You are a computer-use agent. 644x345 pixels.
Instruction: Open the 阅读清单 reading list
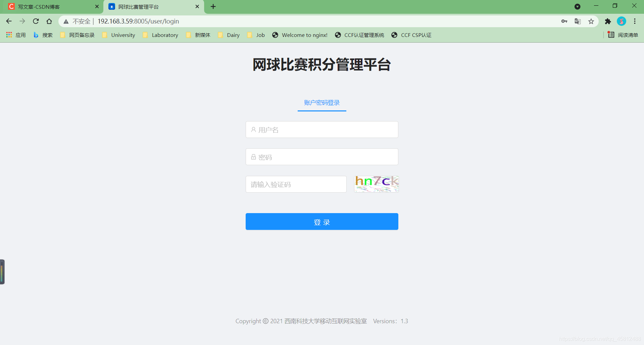click(623, 35)
